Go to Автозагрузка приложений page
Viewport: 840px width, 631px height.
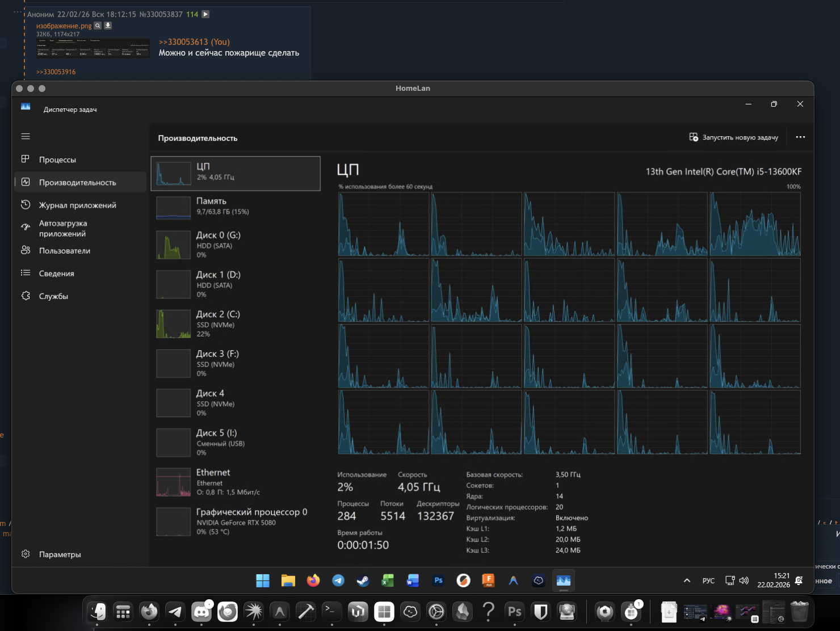[x=62, y=229]
